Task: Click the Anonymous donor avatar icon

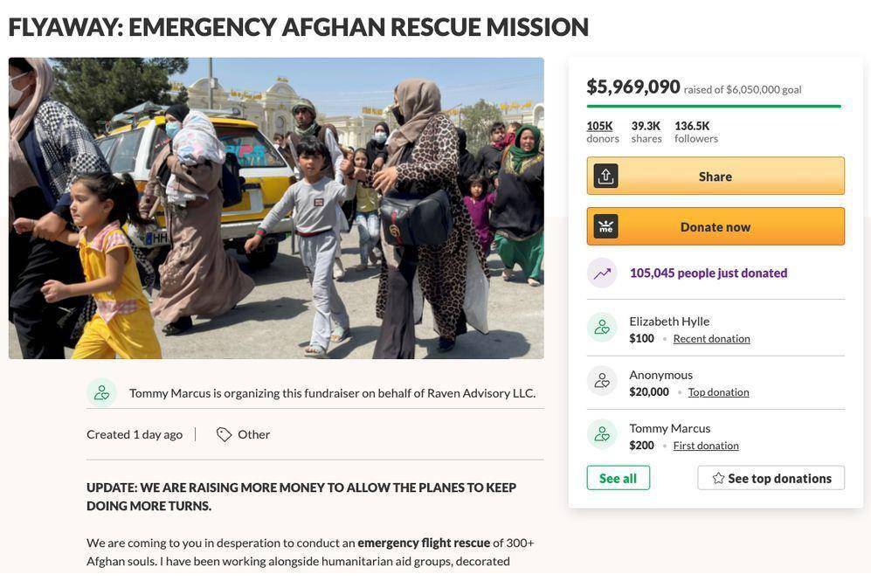Action: click(602, 381)
